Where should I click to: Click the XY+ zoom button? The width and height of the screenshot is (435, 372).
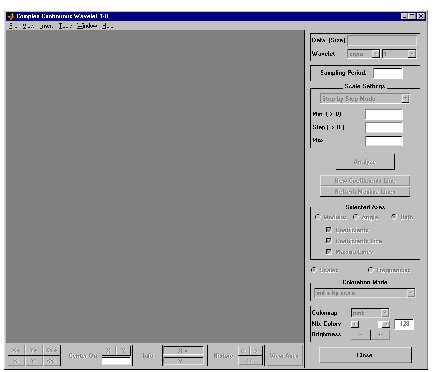coord(51,350)
